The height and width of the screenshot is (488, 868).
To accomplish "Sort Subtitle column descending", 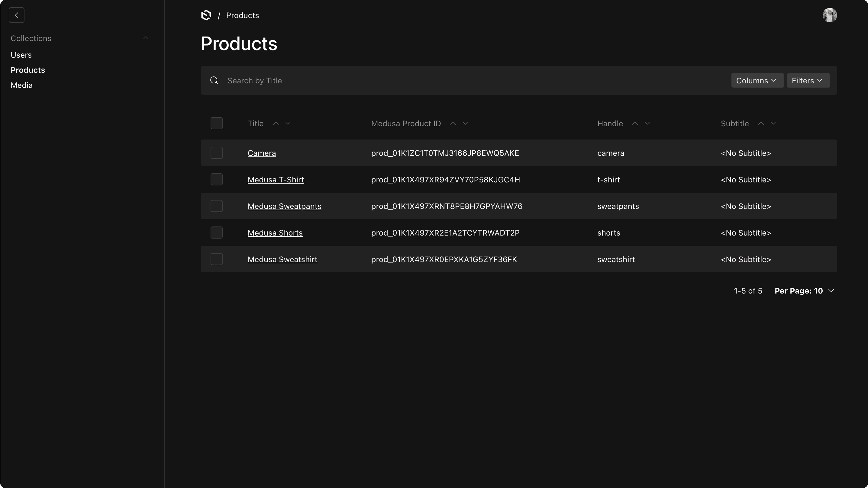I will click(x=773, y=123).
